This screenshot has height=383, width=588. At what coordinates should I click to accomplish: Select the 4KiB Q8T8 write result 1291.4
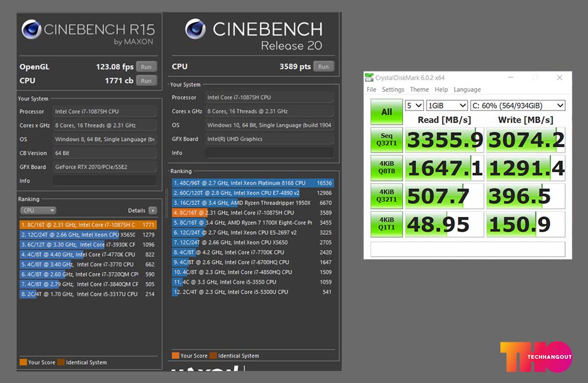click(526, 168)
